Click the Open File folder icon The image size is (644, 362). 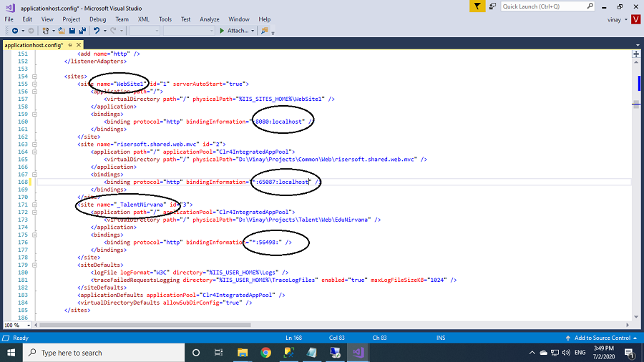point(62,31)
